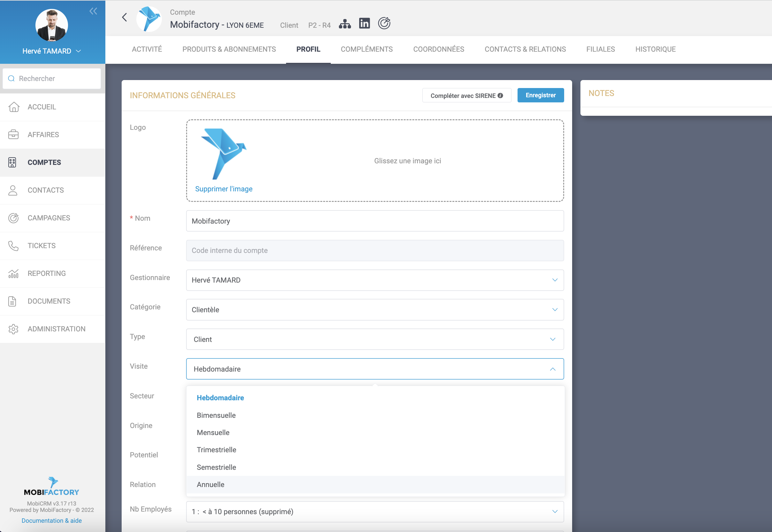Click the Enregistrer button
The height and width of the screenshot is (532, 772).
point(540,95)
